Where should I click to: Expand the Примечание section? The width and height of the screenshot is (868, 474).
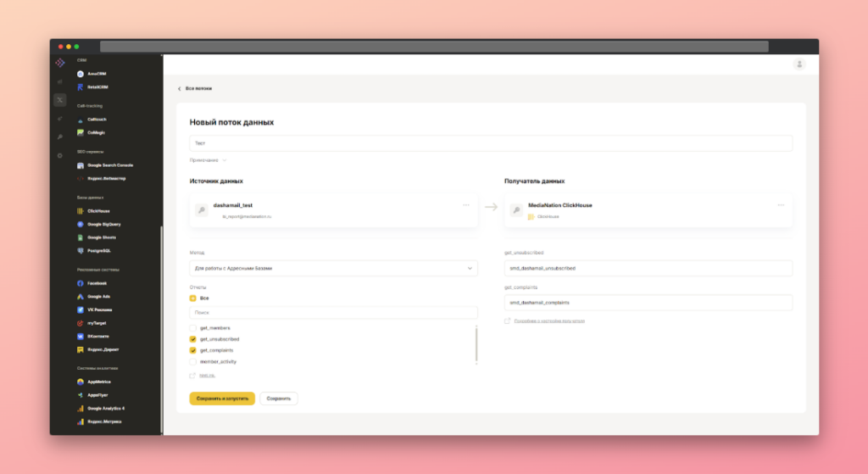tap(209, 160)
